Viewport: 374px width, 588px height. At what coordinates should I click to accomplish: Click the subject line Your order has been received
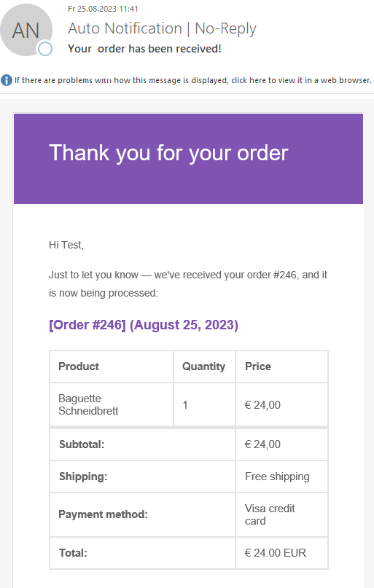point(144,49)
